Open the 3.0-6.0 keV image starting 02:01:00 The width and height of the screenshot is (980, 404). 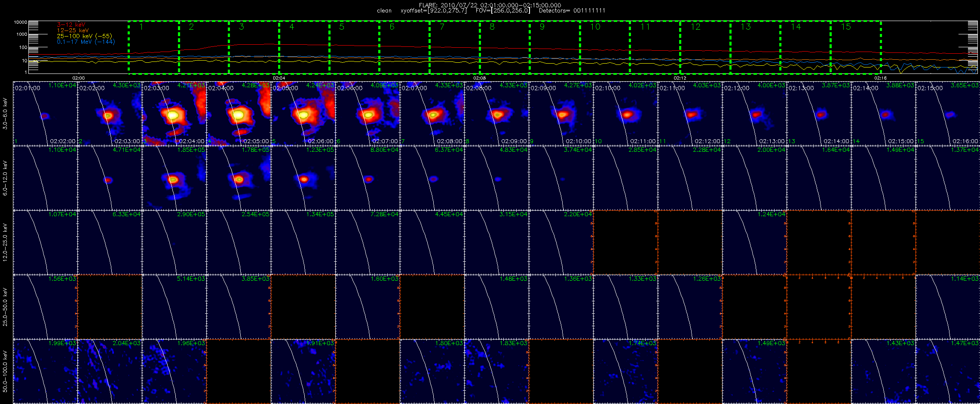coord(45,113)
